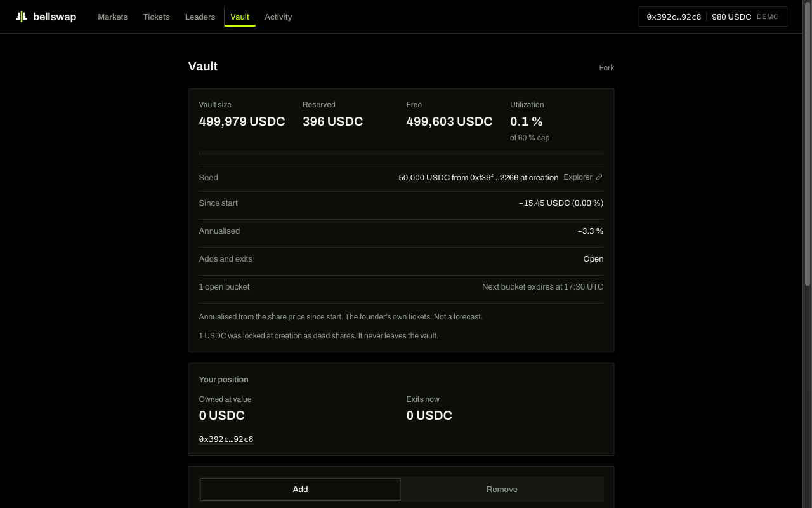The width and height of the screenshot is (812, 508).
Task: Click 'Next bucket expires at 17:30 UTC'
Action: 542,287
